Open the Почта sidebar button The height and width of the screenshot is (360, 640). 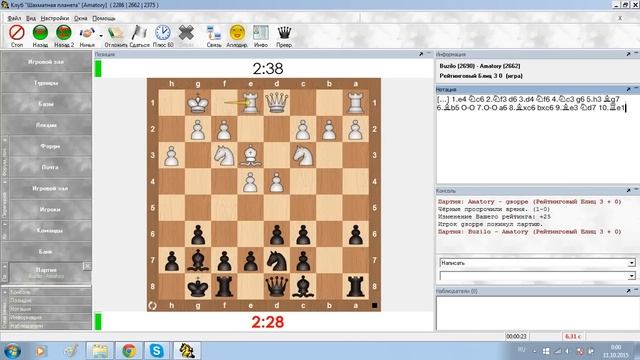pos(50,167)
